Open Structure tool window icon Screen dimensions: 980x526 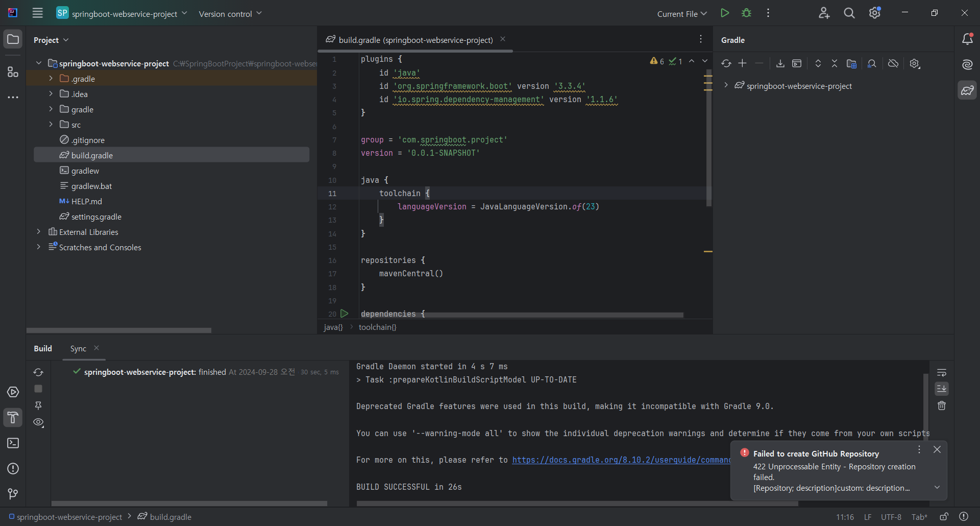click(x=13, y=72)
